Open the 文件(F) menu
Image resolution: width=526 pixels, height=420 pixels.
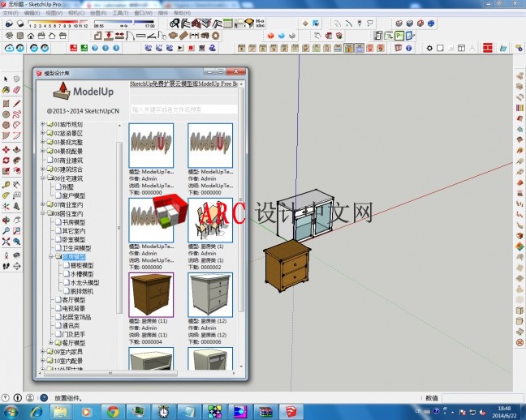click(x=11, y=13)
